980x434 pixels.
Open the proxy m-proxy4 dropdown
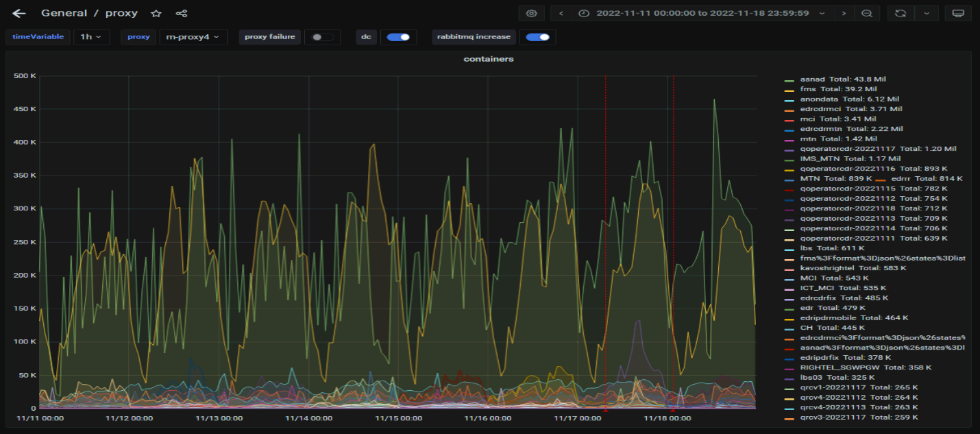point(193,37)
